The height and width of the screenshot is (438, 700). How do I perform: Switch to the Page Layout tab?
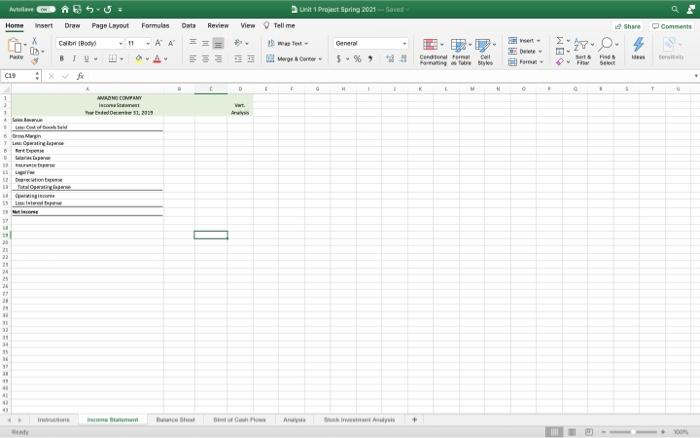[110, 25]
